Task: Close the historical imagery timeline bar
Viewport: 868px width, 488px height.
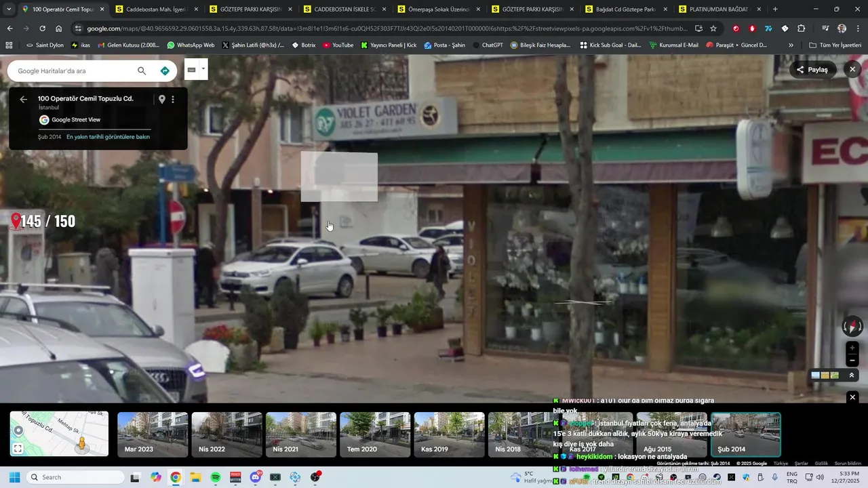Action: point(852,397)
